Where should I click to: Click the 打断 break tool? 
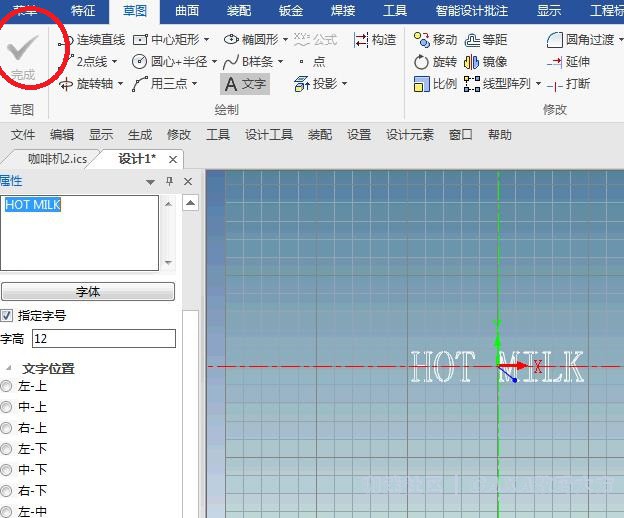point(568,84)
